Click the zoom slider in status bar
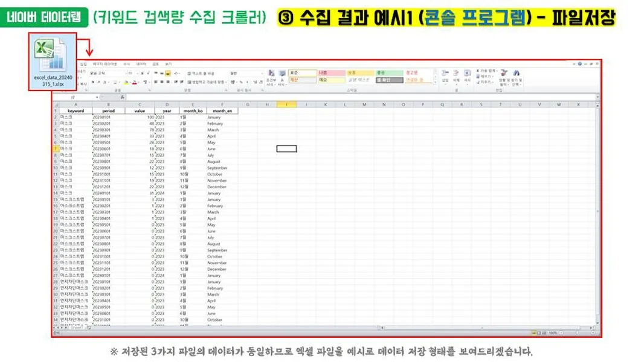This screenshot has width=644, height=362. tap(576, 333)
